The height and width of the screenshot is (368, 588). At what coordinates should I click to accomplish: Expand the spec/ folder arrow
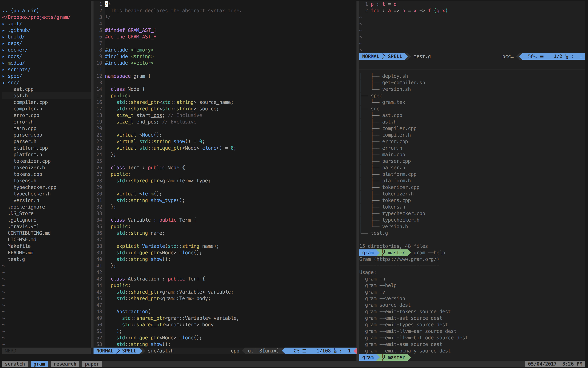coord(3,76)
